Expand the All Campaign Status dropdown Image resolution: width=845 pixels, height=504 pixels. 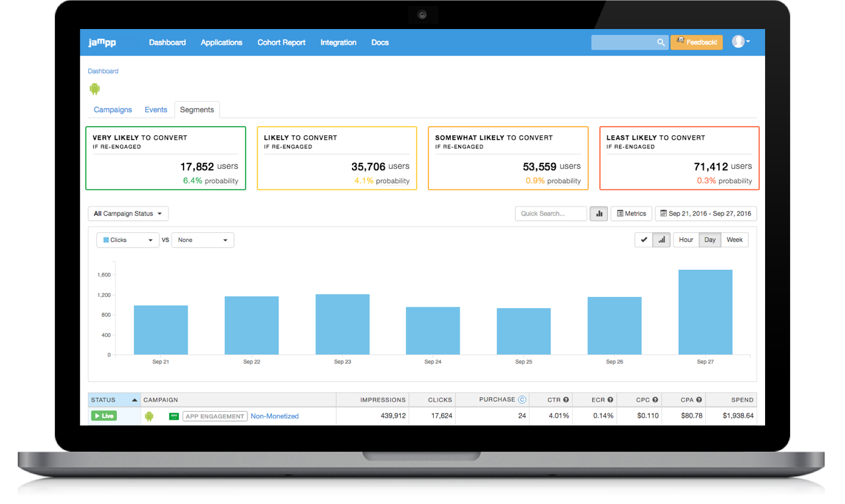pyautogui.click(x=128, y=214)
